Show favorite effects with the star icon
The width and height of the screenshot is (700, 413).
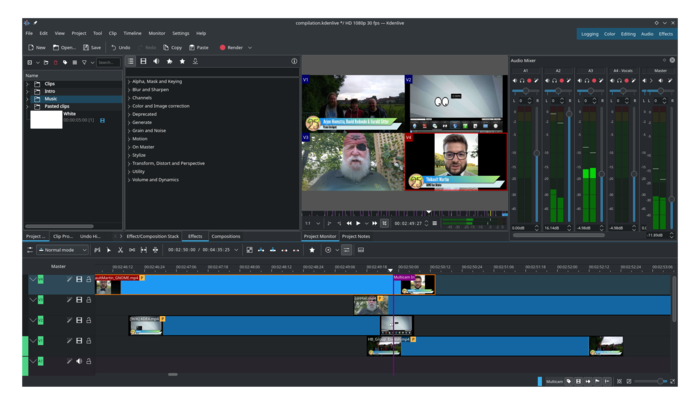tap(181, 61)
